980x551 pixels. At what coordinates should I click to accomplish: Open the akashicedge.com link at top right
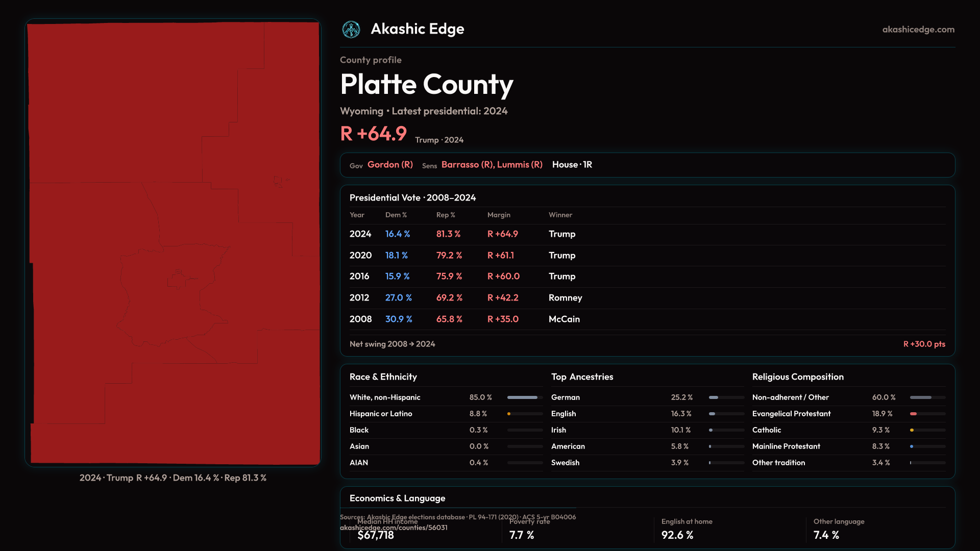[x=918, y=30]
